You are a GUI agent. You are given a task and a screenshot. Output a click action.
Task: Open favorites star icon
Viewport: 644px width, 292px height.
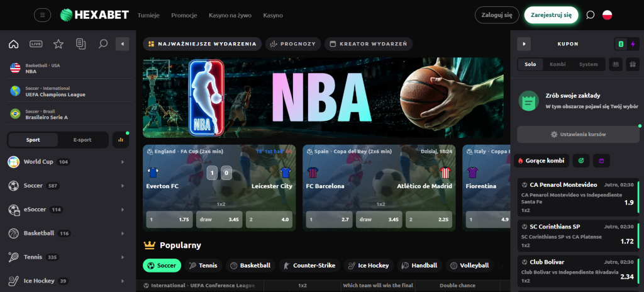58,44
